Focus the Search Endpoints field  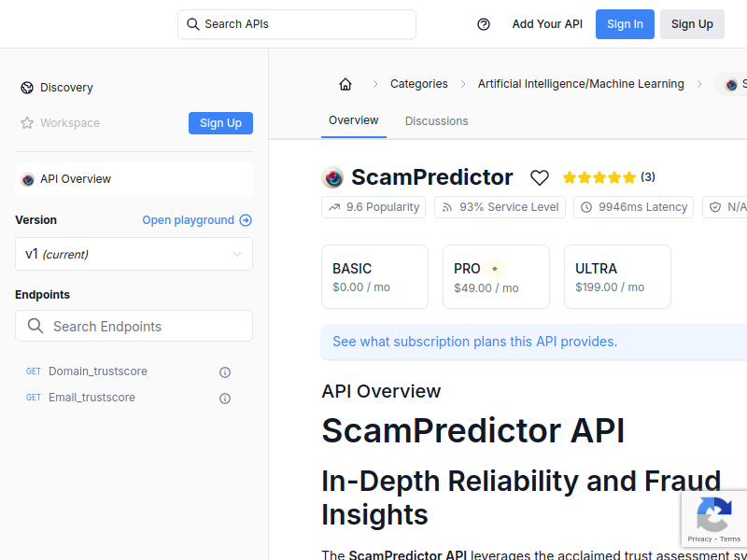(134, 326)
